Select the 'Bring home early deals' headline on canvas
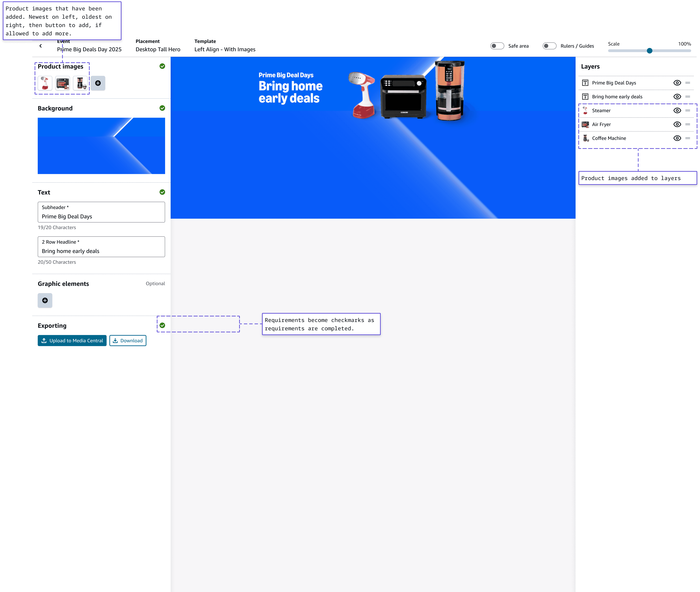Image resolution: width=700 pixels, height=592 pixels. 291,92
